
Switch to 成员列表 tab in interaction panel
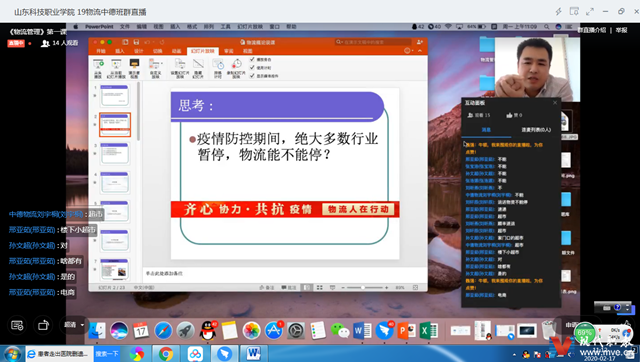[x=536, y=130]
